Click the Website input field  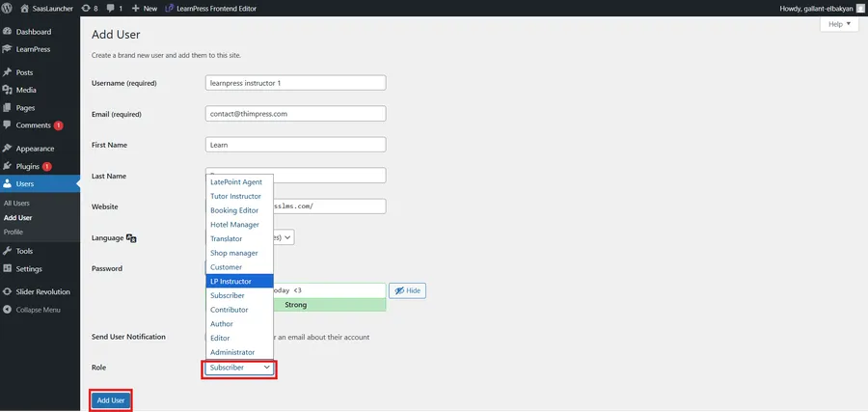[295, 206]
